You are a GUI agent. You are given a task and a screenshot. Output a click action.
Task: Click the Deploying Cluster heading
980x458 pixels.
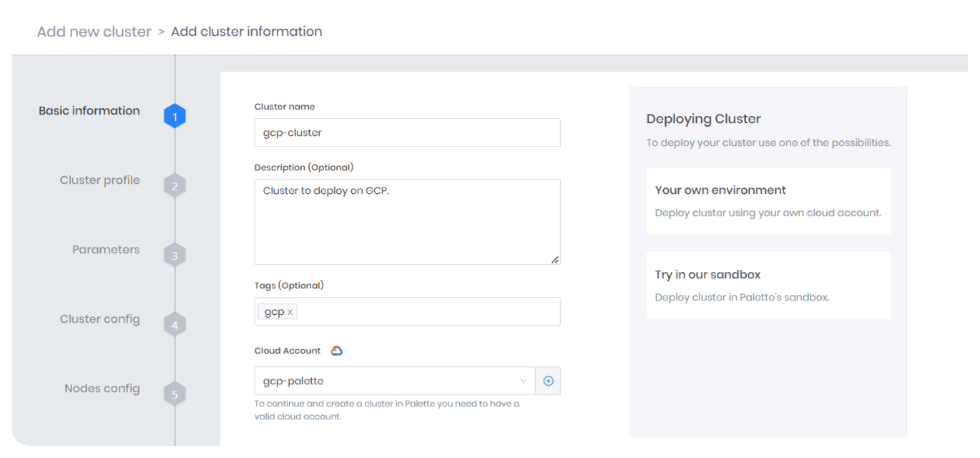click(x=703, y=119)
